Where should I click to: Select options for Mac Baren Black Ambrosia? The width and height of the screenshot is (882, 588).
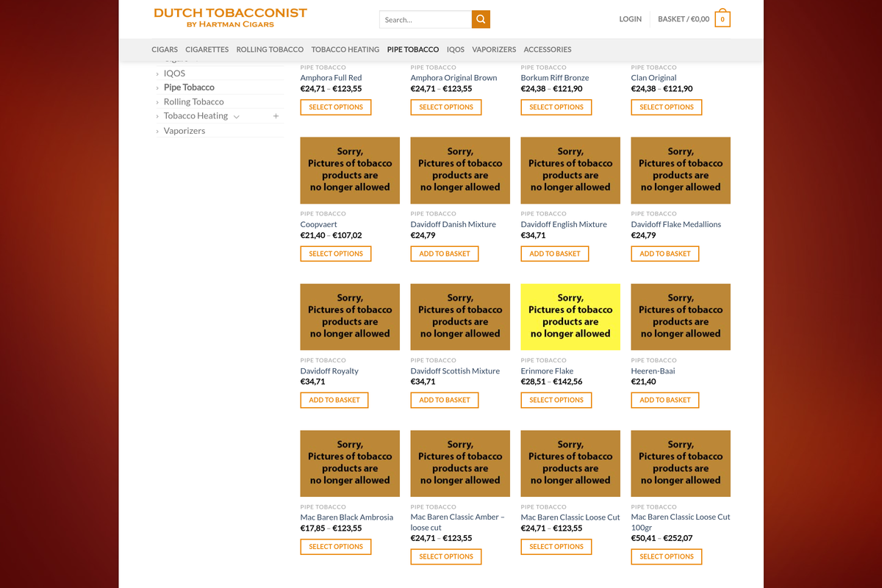[336, 547]
